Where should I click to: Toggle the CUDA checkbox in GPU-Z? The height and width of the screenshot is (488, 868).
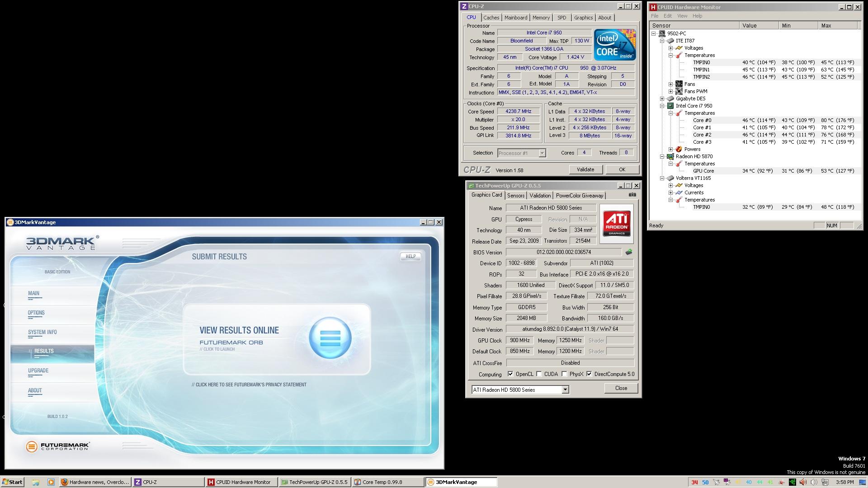coord(539,374)
